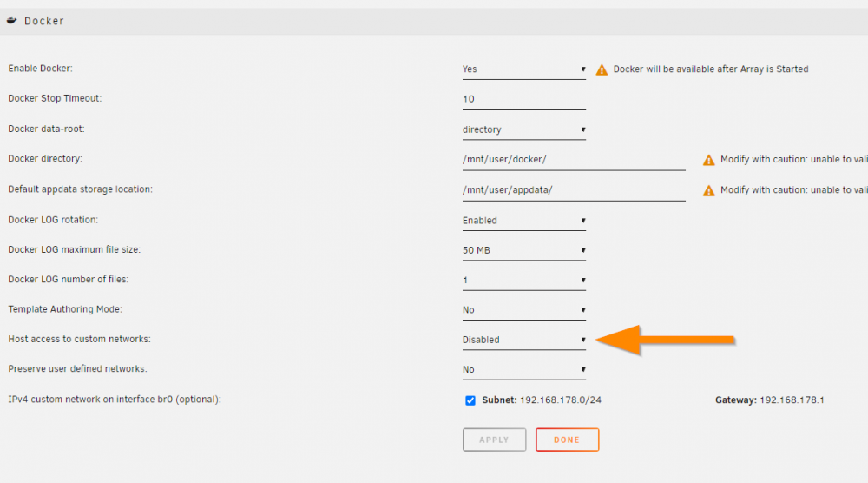
Task: Click 'Docker LOG number of files:' label
Action: (x=68, y=280)
